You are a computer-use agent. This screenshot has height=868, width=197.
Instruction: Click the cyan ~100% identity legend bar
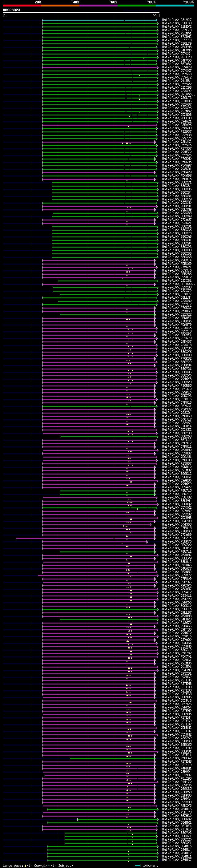(x=175, y=6)
